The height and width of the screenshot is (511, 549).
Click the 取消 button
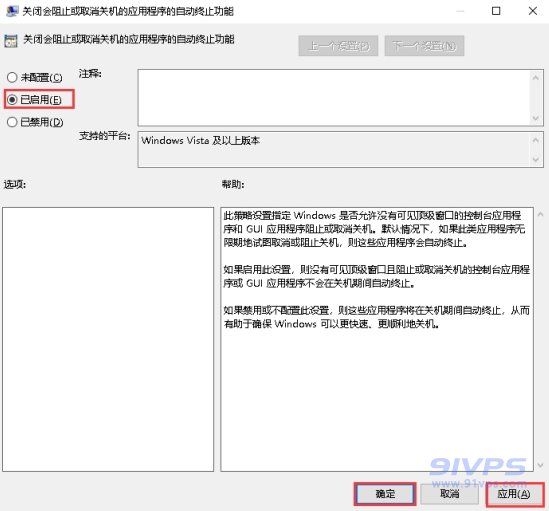coord(450,494)
